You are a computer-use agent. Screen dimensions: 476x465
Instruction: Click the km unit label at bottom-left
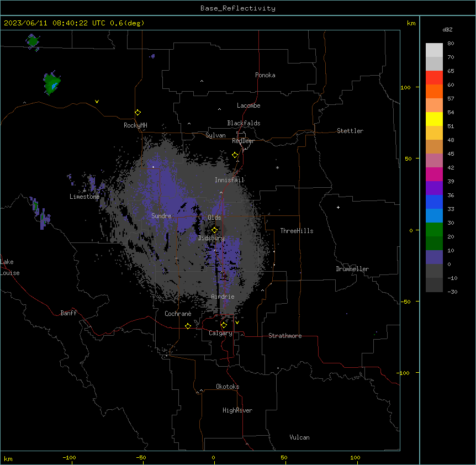[8, 458]
